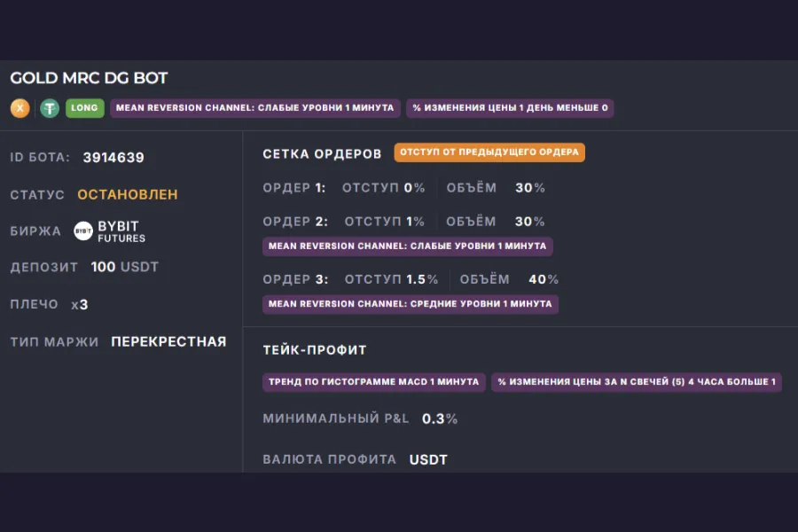
Task: Click the minimal P&L value 0.3%
Action: point(440,419)
